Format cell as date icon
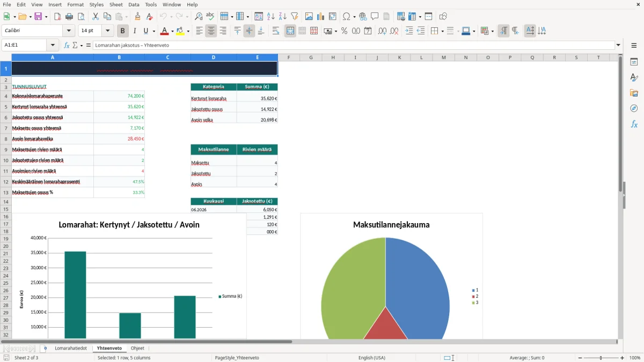 tap(368, 31)
